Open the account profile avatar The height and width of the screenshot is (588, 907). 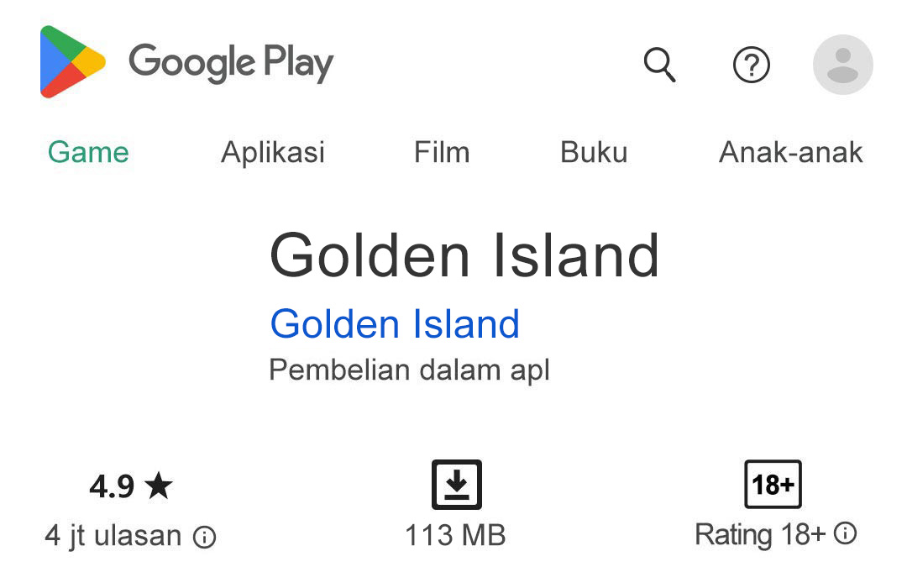pos(842,65)
